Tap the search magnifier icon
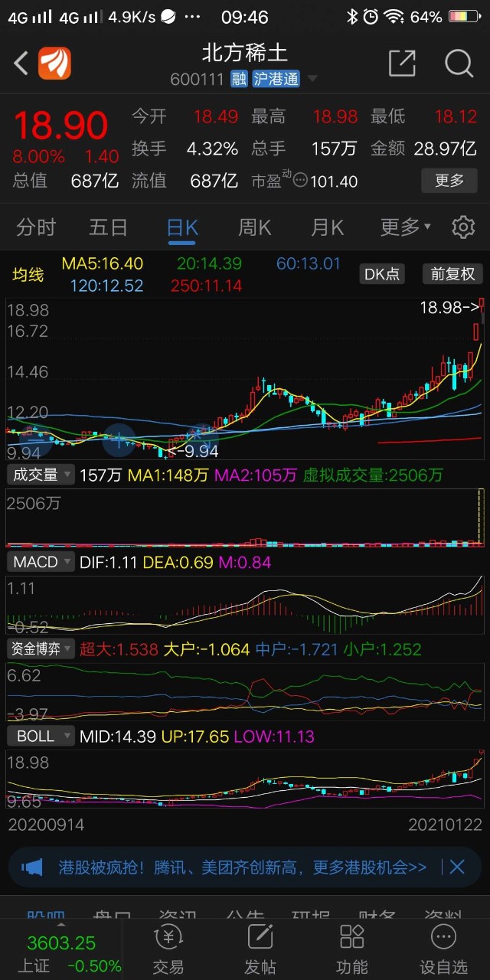 [459, 64]
